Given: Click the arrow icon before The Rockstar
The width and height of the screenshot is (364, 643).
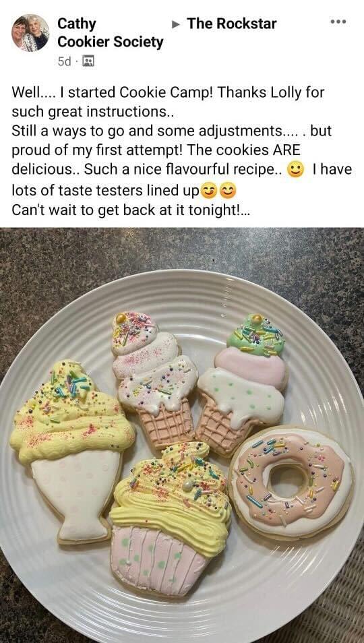Looking at the screenshot, I should tap(176, 25).
